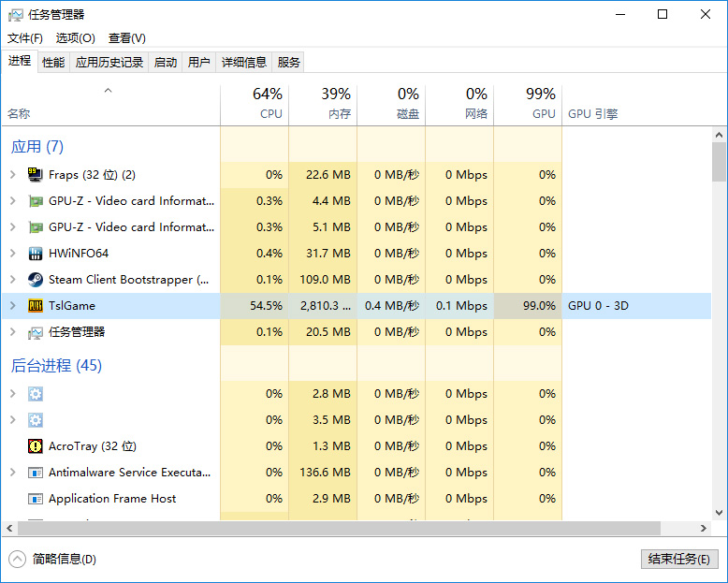Image resolution: width=728 pixels, height=583 pixels.
Task: Click the Steam Client Bootstrapper icon
Action: 36,280
